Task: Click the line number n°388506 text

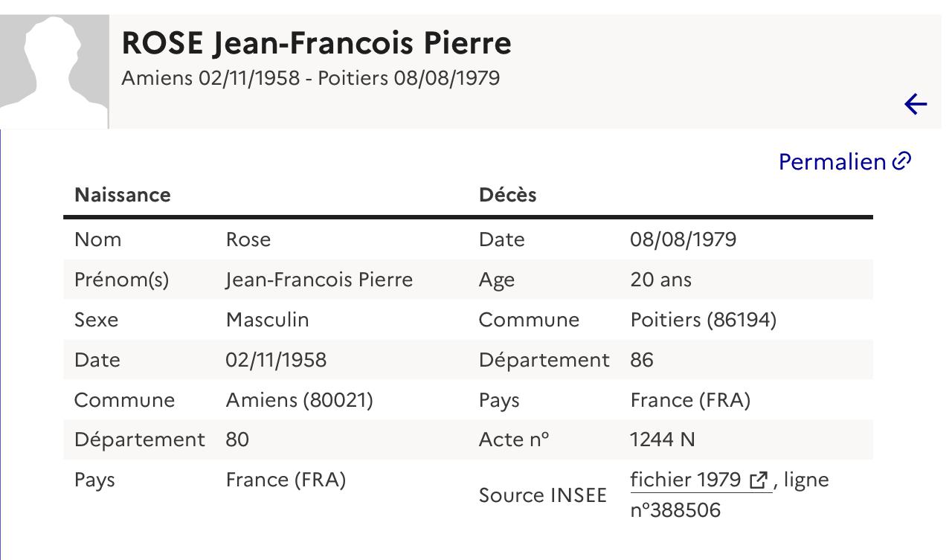Action: click(x=675, y=510)
